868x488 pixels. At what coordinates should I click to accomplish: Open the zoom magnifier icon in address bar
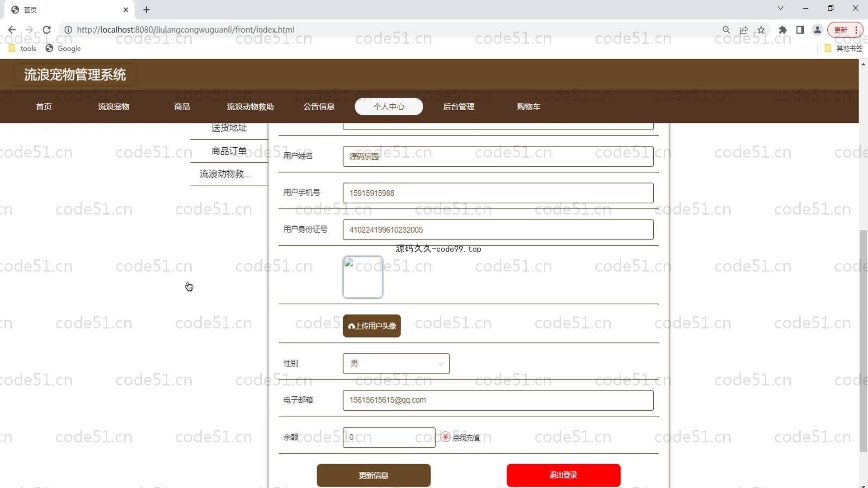[726, 30]
